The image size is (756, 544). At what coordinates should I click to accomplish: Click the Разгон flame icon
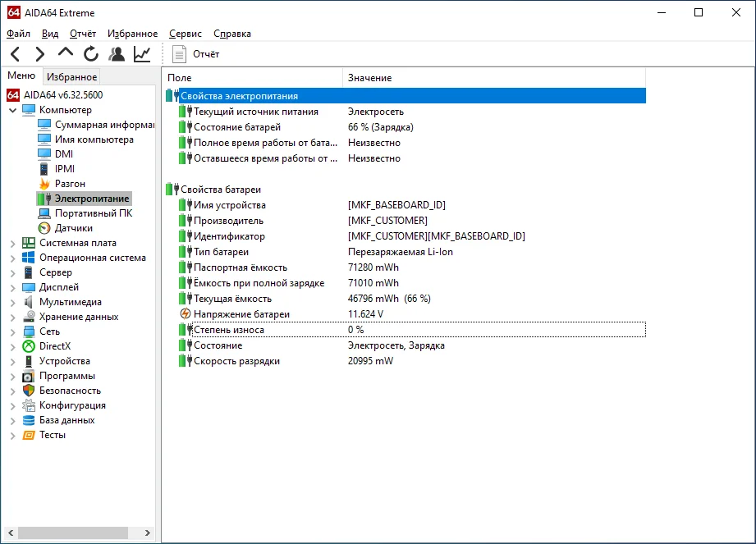click(44, 184)
